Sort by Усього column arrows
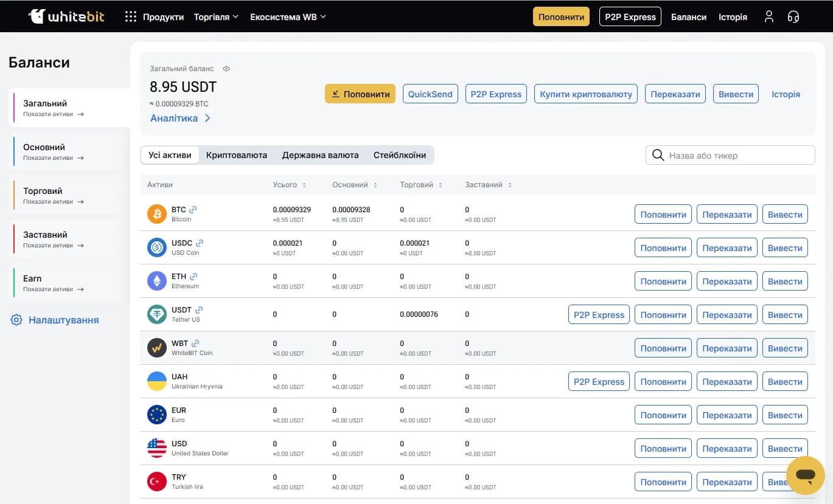The width and height of the screenshot is (833, 504). point(304,185)
